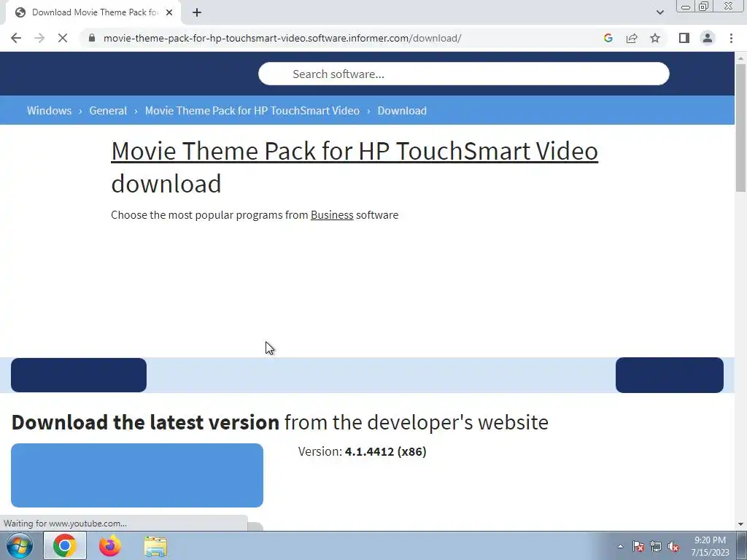
Task: Select the version 4.1.4412 (x86) text
Action: click(385, 451)
